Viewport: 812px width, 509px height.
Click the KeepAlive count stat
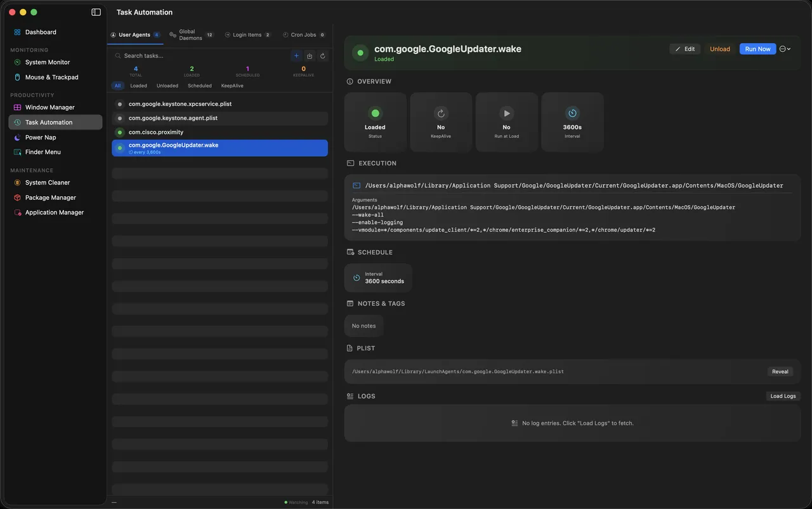303,71
